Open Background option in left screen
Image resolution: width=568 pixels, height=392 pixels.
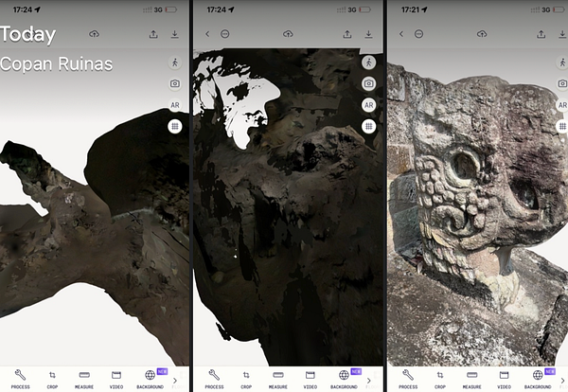coord(150,380)
